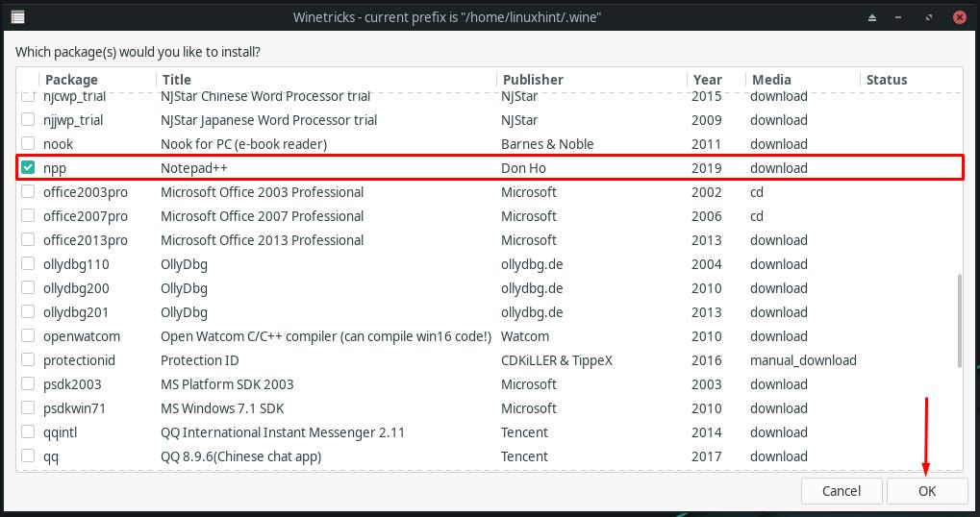Click the Cancel button

[842, 491]
